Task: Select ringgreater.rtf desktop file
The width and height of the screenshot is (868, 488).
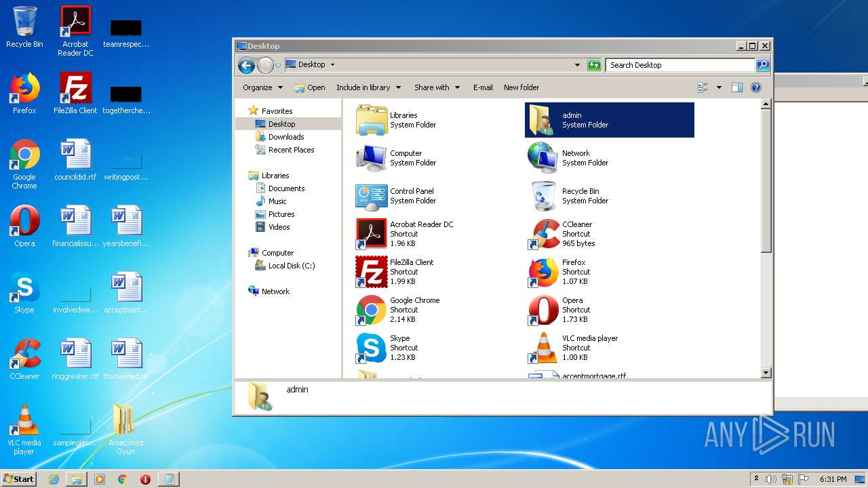Action: click(x=75, y=359)
